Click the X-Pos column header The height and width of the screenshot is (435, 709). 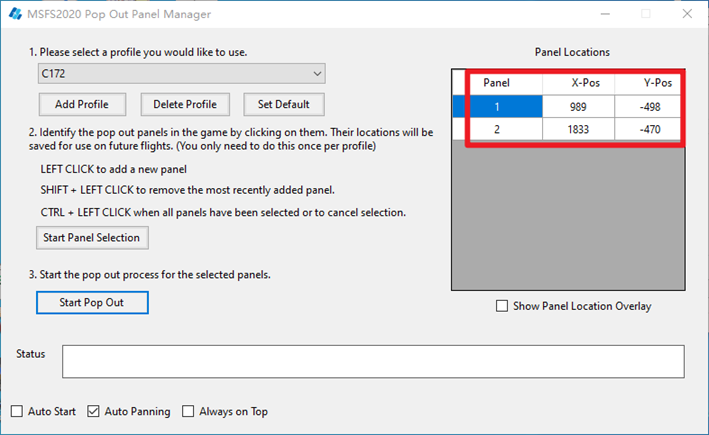pyautogui.click(x=578, y=83)
